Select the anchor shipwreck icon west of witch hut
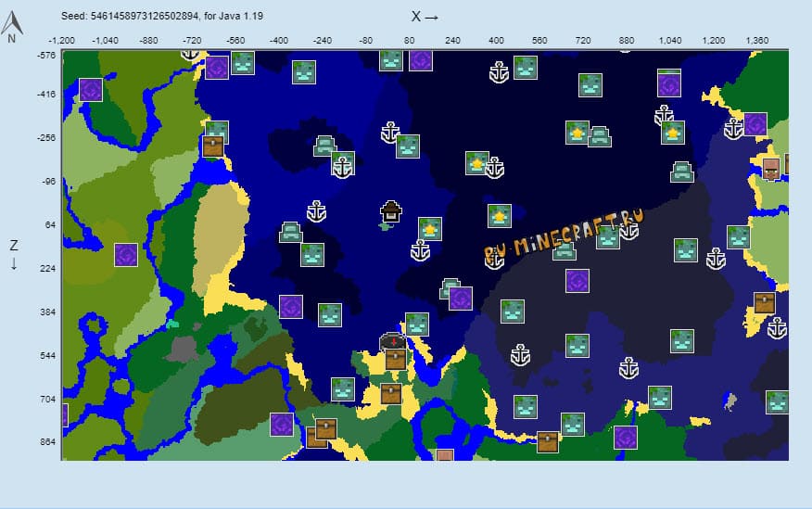 pyautogui.click(x=316, y=211)
